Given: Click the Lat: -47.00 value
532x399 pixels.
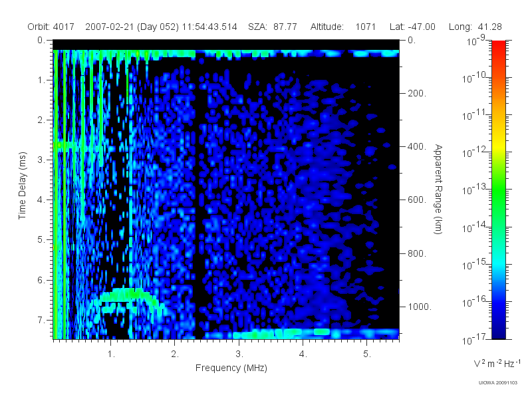Looking at the screenshot, I should (x=412, y=27).
